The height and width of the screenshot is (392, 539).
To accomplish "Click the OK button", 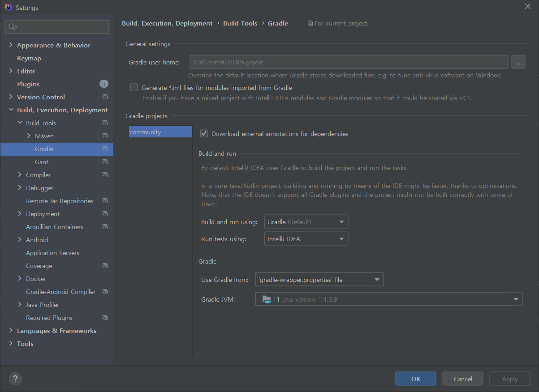I will click(x=416, y=379).
